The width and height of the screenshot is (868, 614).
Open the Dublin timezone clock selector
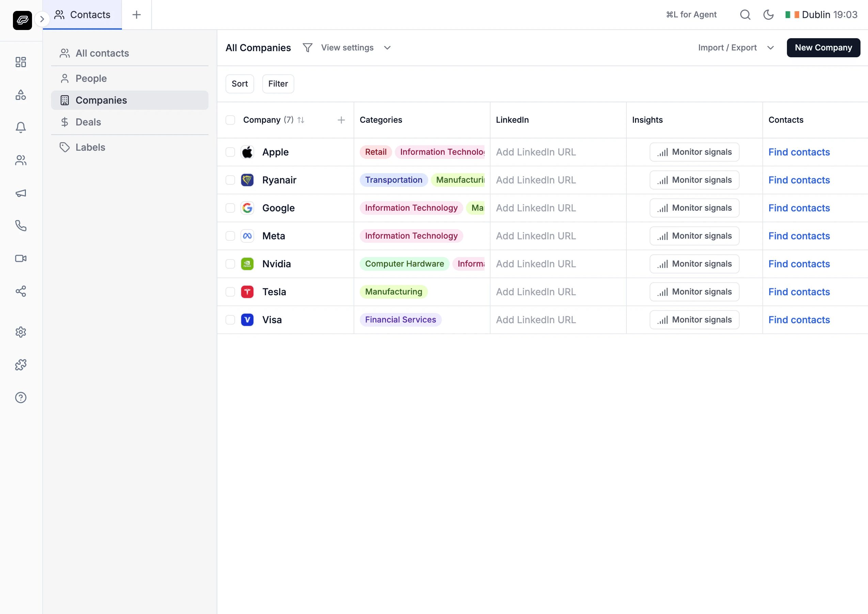pyautogui.click(x=822, y=15)
